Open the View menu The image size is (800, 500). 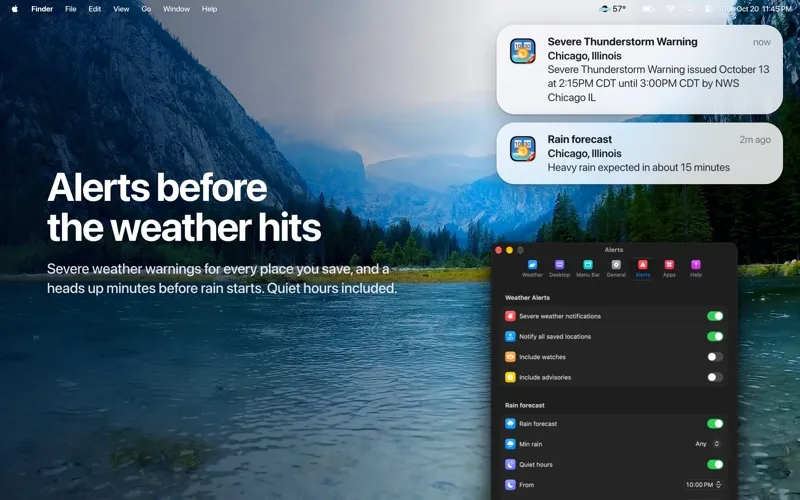click(121, 9)
